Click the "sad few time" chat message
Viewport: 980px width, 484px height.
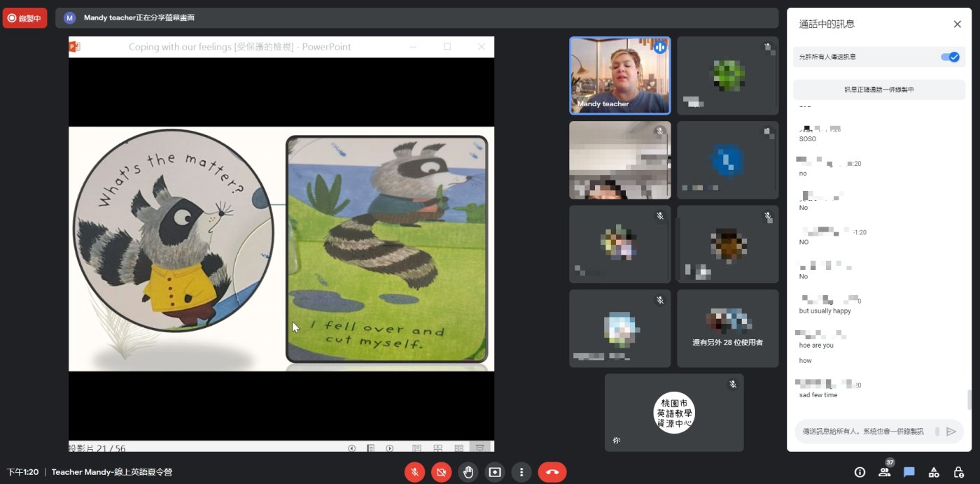pyautogui.click(x=818, y=395)
